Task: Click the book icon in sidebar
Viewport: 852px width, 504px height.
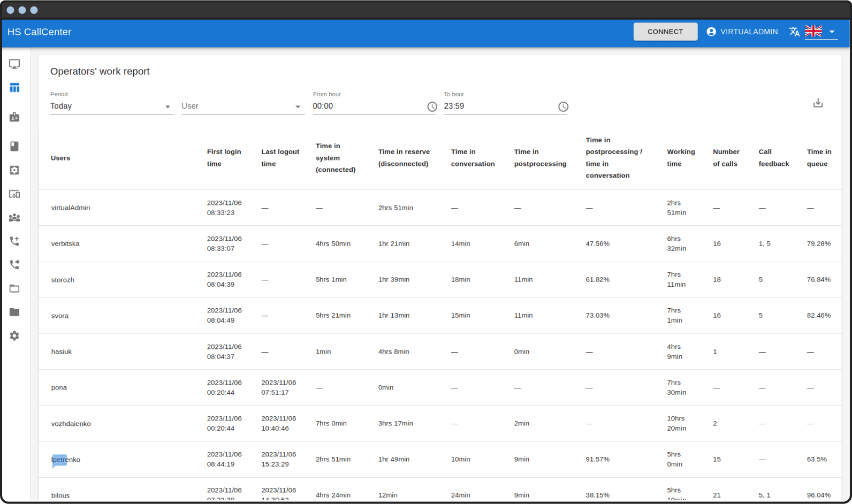Action: pos(14,146)
